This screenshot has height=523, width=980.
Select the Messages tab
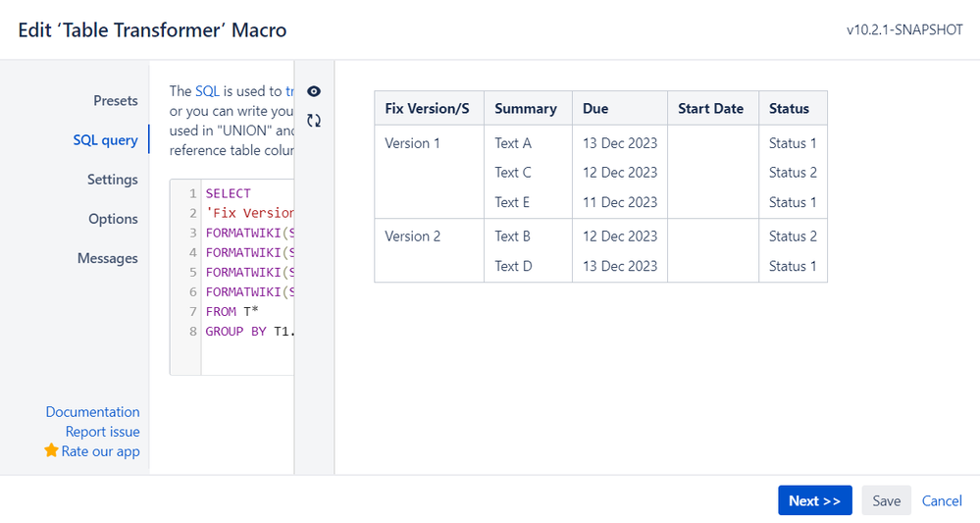[x=108, y=258]
